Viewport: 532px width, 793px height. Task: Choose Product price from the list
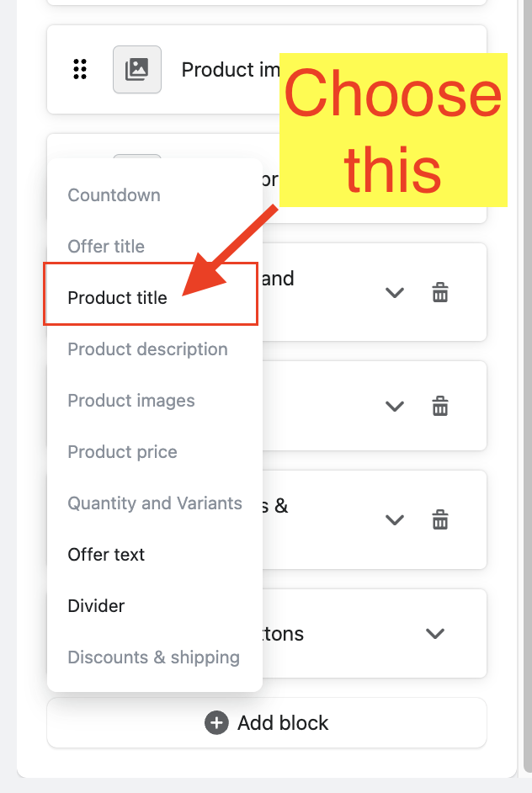pos(123,452)
